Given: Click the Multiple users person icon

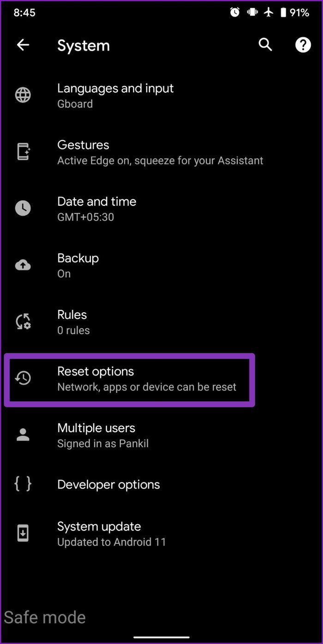Looking at the screenshot, I should pos(23,435).
